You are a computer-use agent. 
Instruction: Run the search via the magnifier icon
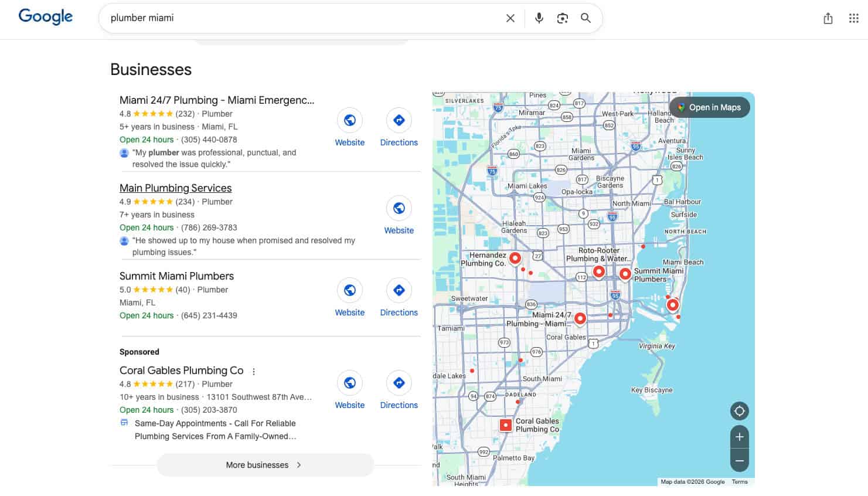point(586,18)
